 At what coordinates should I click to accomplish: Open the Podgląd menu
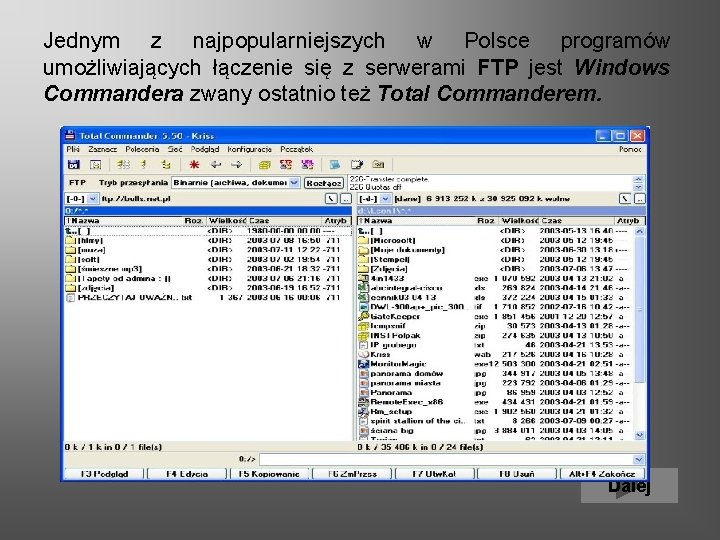[x=205, y=149]
